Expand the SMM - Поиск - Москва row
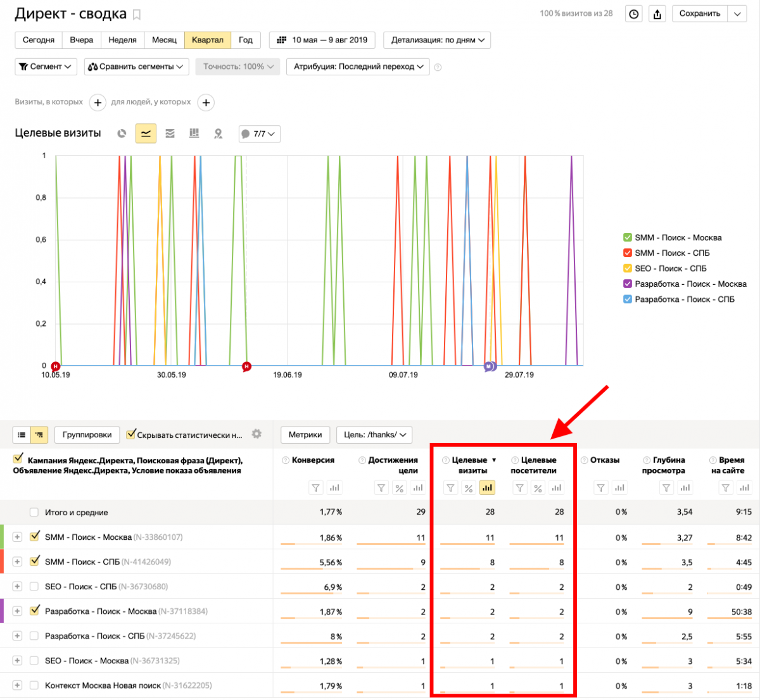 (17, 537)
